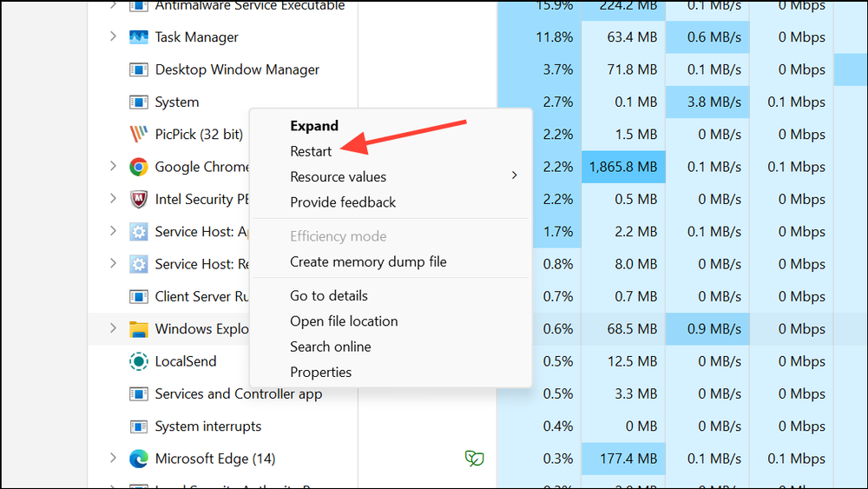
Task: Click the Microsoft Edge icon
Action: tap(138, 459)
